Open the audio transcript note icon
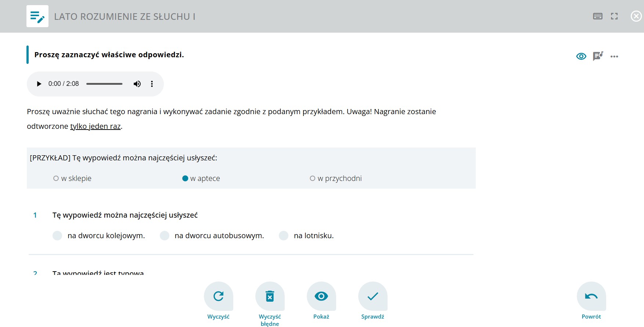This screenshot has height=327, width=644. pyautogui.click(x=598, y=56)
